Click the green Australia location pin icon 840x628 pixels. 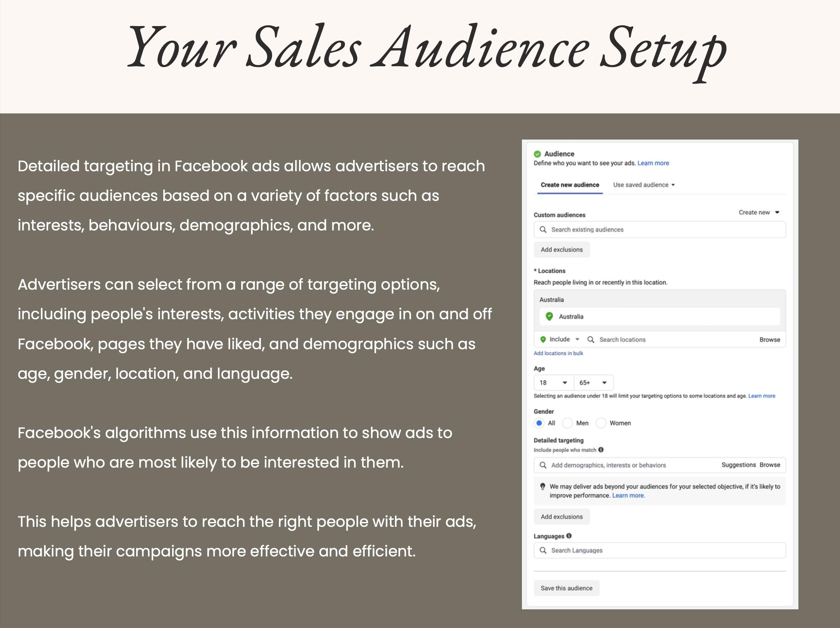click(x=549, y=316)
